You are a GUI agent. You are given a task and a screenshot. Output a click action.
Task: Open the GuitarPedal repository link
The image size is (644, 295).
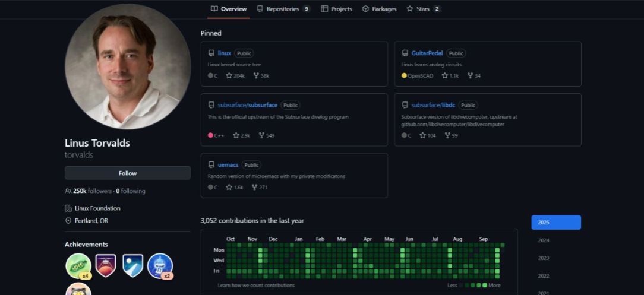coord(427,53)
